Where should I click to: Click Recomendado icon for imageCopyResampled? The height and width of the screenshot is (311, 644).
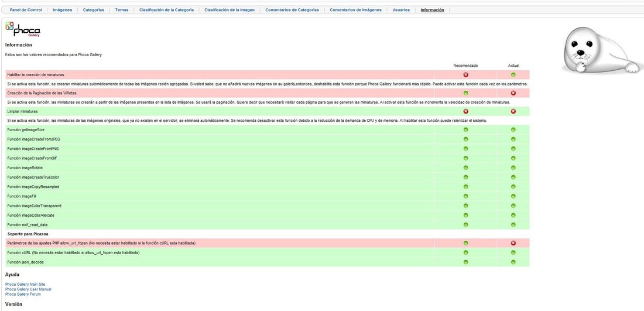(x=465, y=186)
